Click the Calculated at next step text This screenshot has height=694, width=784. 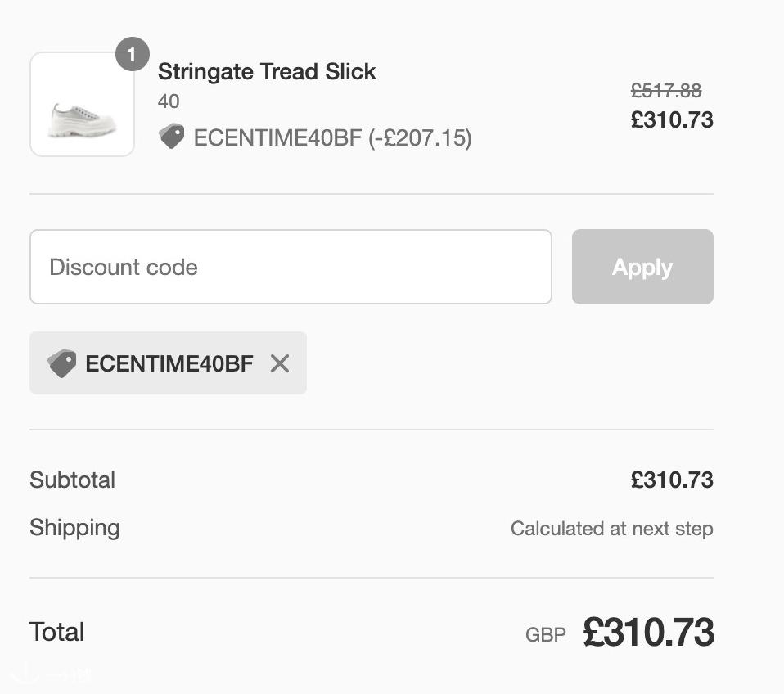(611, 529)
